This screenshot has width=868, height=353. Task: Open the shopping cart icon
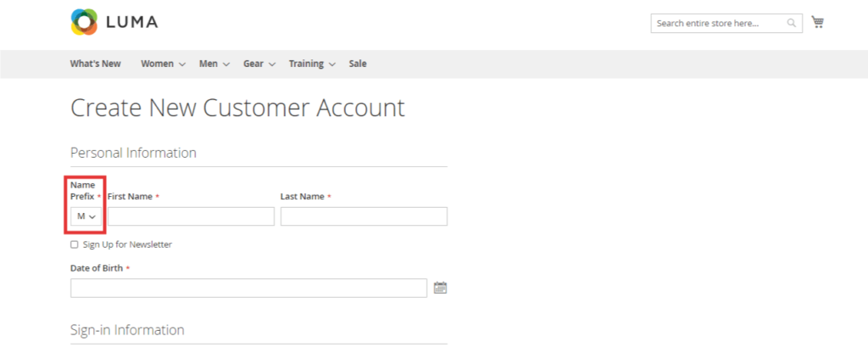coord(818,22)
